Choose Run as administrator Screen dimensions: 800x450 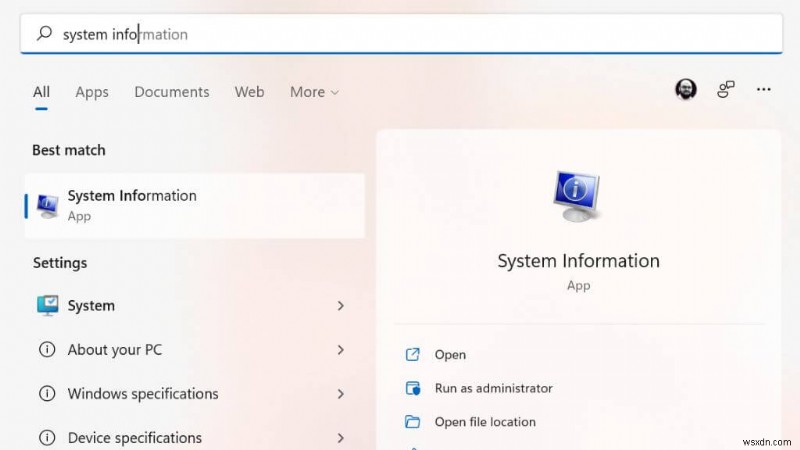click(x=493, y=388)
